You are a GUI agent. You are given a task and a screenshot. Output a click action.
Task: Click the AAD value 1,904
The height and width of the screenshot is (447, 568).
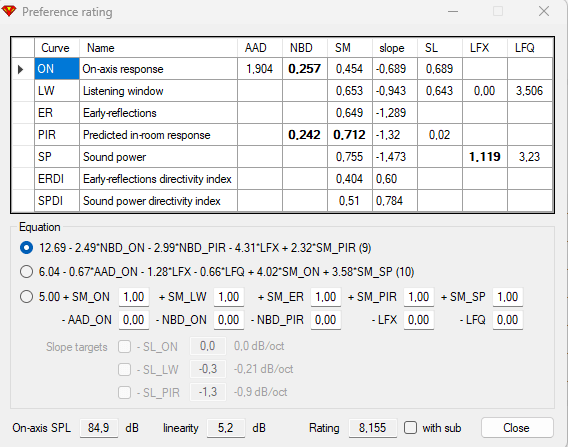coord(260,69)
